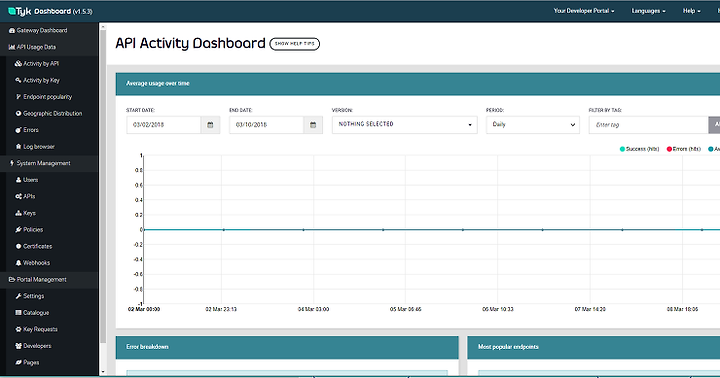Go to Endpoint popularity
Image resolution: width=720 pixels, height=378 pixels.
pos(48,97)
